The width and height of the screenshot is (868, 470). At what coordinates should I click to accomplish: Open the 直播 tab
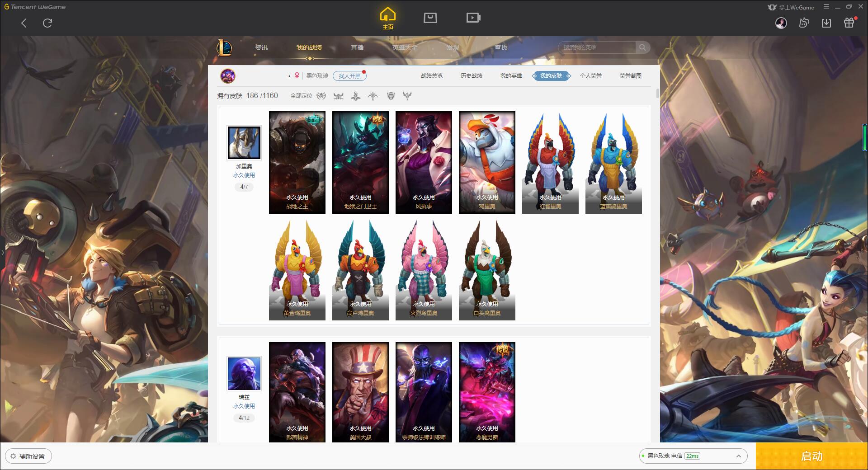(x=357, y=47)
